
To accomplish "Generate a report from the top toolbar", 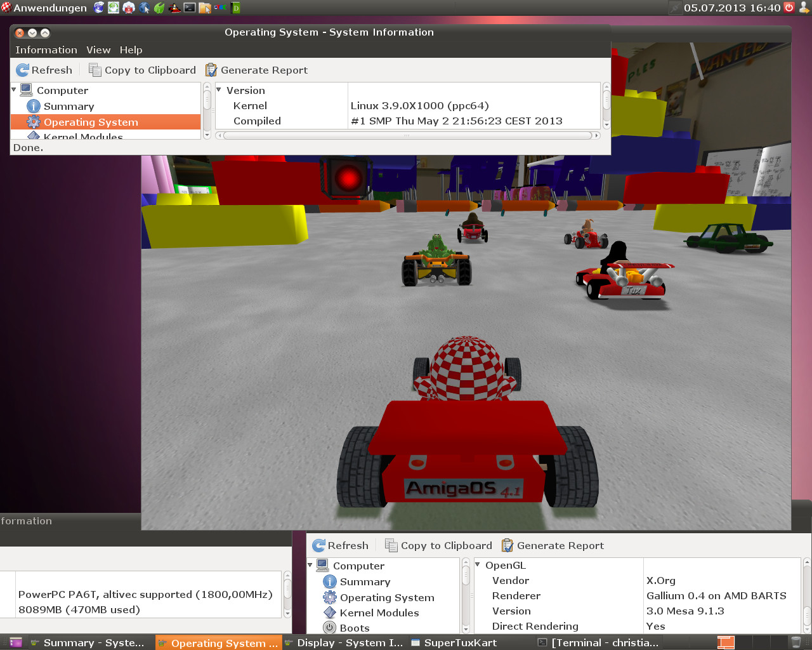I will pyautogui.click(x=256, y=70).
